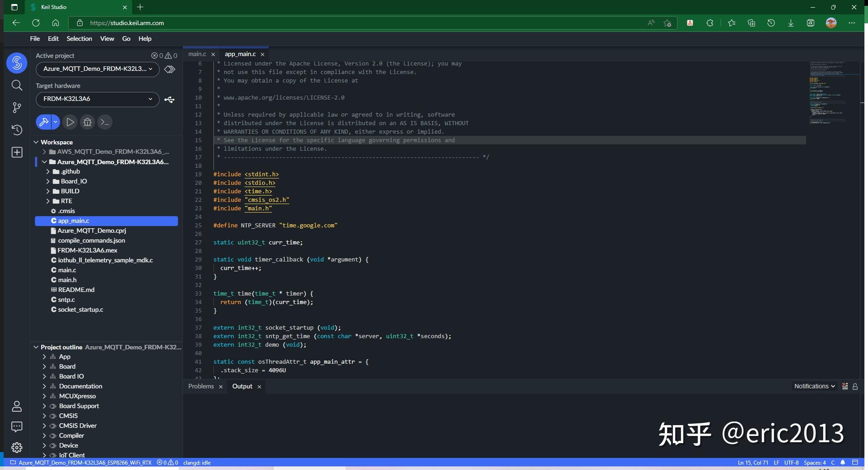
Task: Click UTF-8 encoding in status bar
Action: pyautogui.click(x=791, y=462)
